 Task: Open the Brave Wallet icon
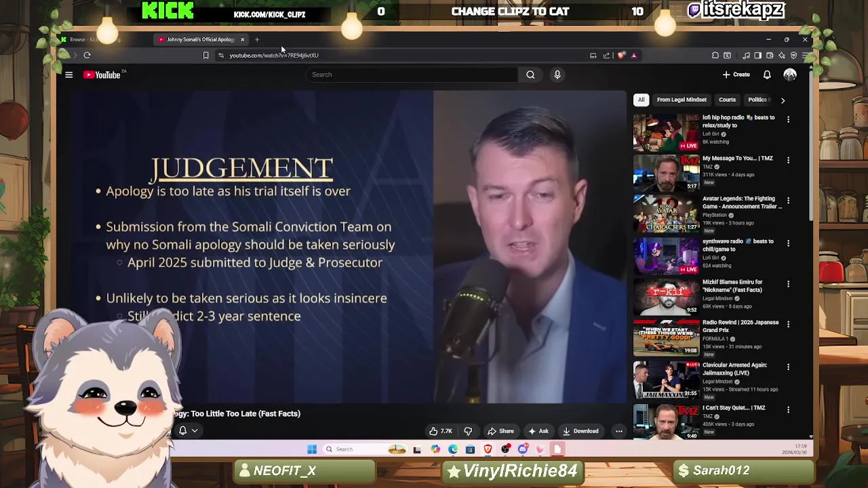pyautogui.click(x=770, y=56)
